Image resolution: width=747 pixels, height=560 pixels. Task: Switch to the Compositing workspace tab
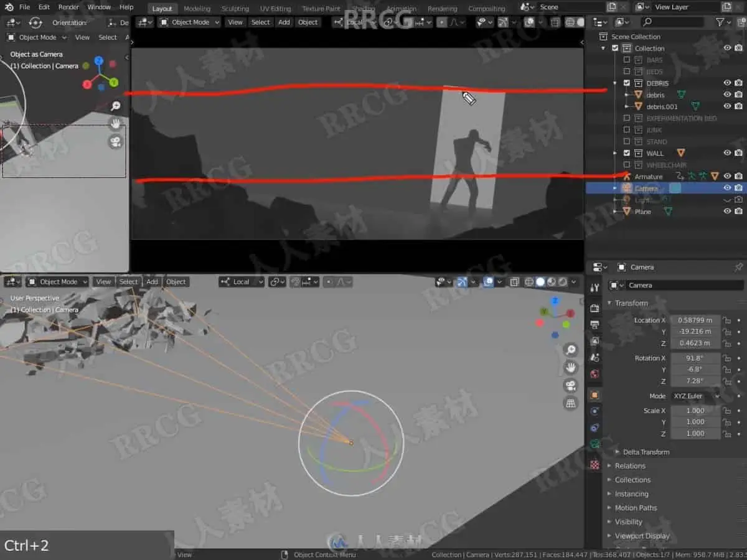487,9
